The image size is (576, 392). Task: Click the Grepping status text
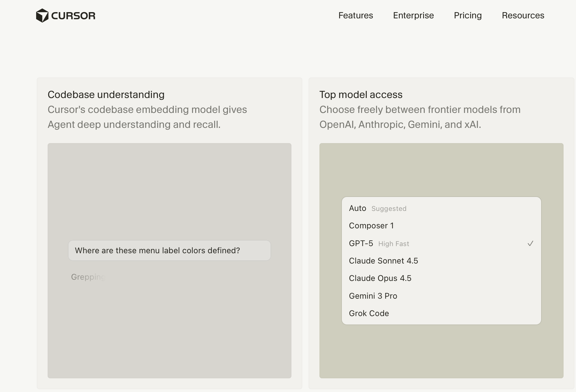88,277
